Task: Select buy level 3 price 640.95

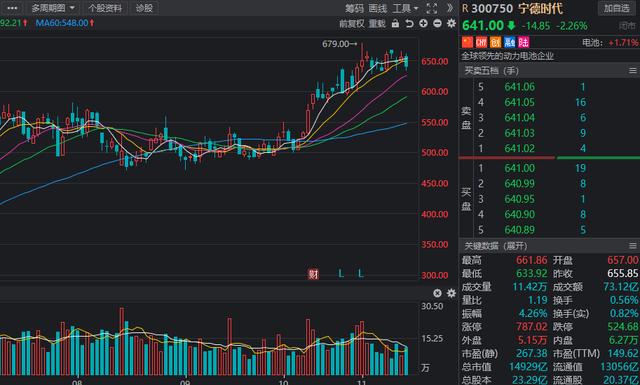Action: pyautogui.click(x=519, y=199)
